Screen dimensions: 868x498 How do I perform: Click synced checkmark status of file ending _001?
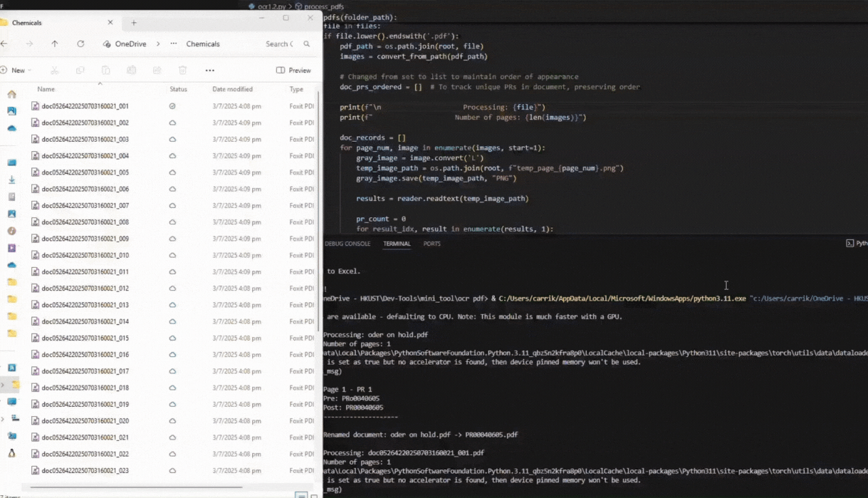point(172,106)
